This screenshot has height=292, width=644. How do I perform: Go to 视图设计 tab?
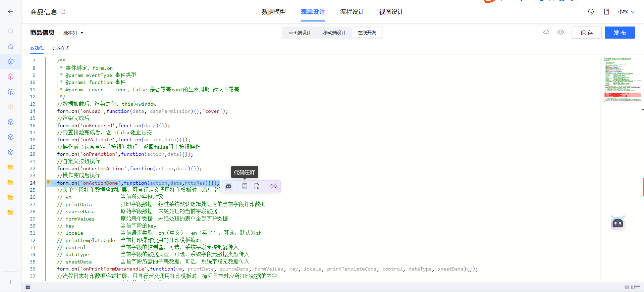[x=391, y=12]
